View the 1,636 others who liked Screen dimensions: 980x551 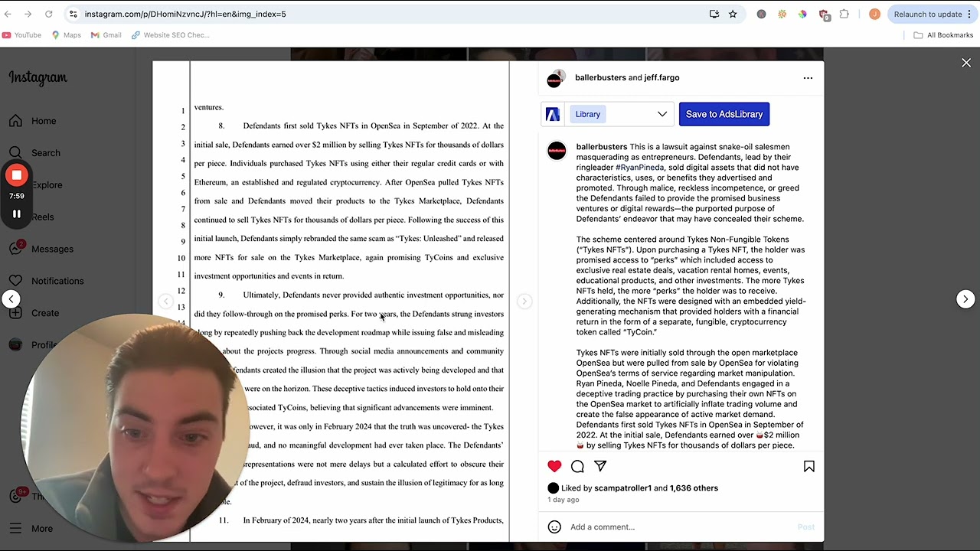pos(694,488)
